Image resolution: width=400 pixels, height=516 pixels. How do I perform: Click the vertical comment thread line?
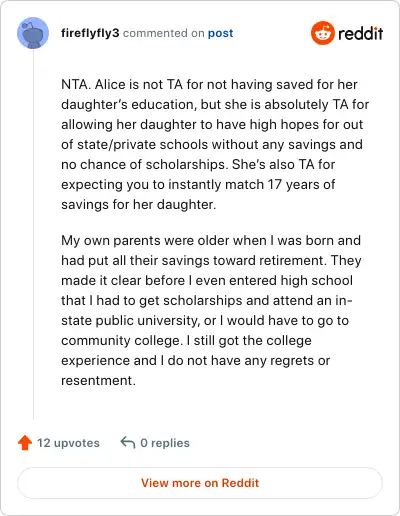click(33, 234)
